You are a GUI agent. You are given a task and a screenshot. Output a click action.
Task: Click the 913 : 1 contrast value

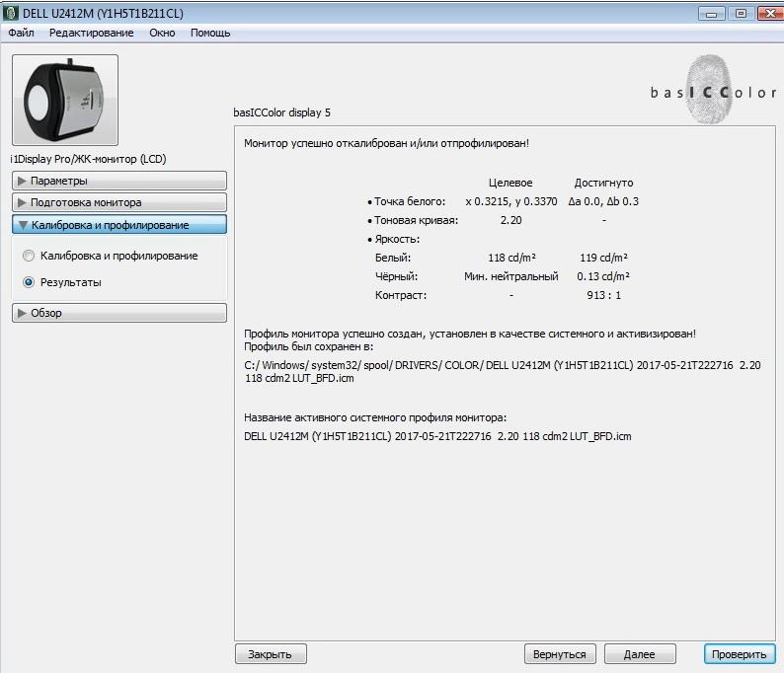click(x=603, y=295)
